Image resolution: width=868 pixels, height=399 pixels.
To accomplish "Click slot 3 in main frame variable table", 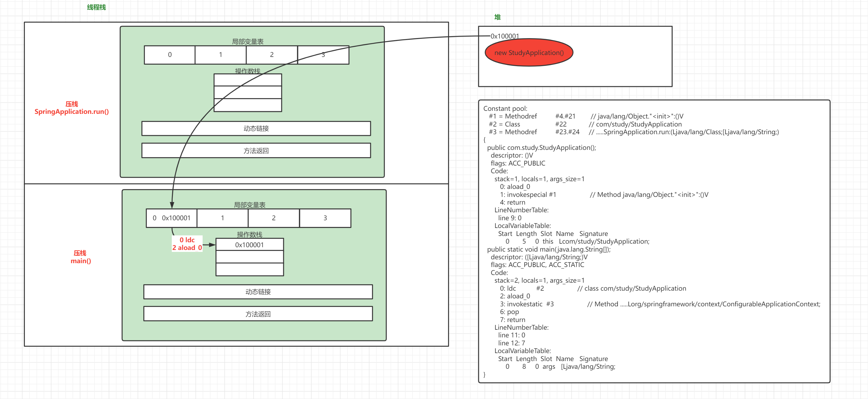I will (325, 218).
